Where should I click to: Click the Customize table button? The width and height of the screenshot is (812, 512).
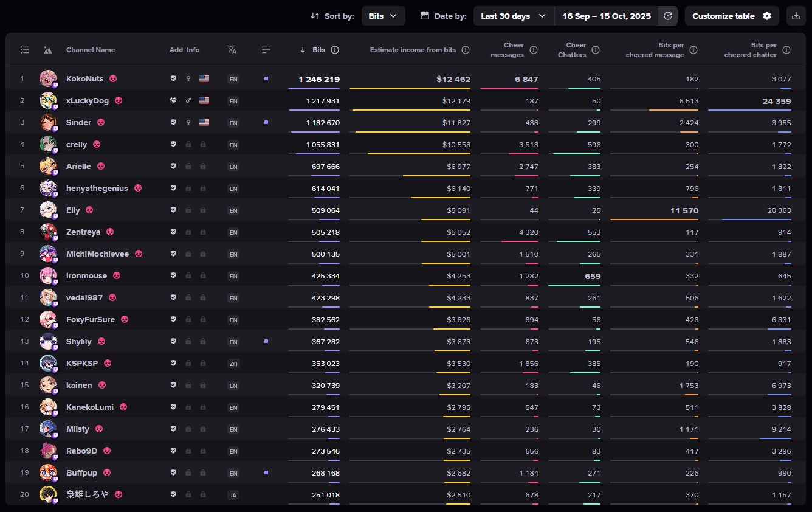pyautogui.click(x=731, y=16)
